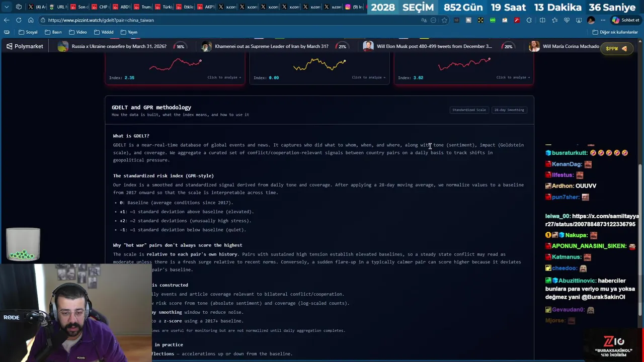The width and height of the screenshot is (644, 362).
Task: Click the 'What is GDELT?' heading
Action: pos(131,136)
